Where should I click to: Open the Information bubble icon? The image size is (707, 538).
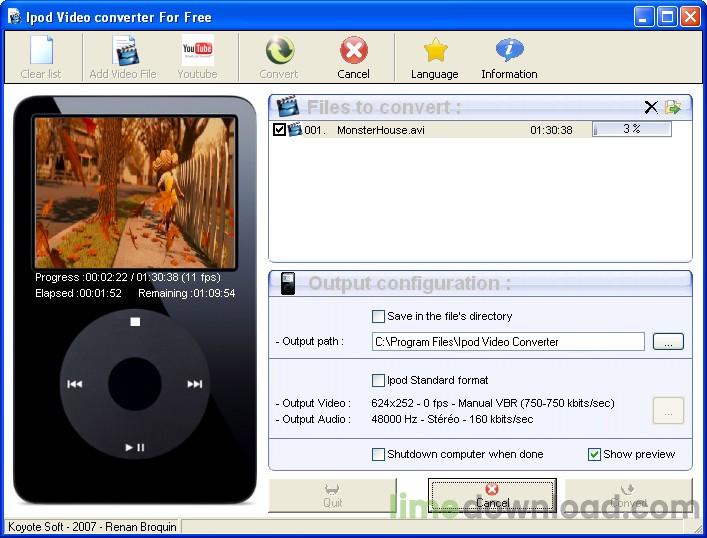[x=510, y=50]
